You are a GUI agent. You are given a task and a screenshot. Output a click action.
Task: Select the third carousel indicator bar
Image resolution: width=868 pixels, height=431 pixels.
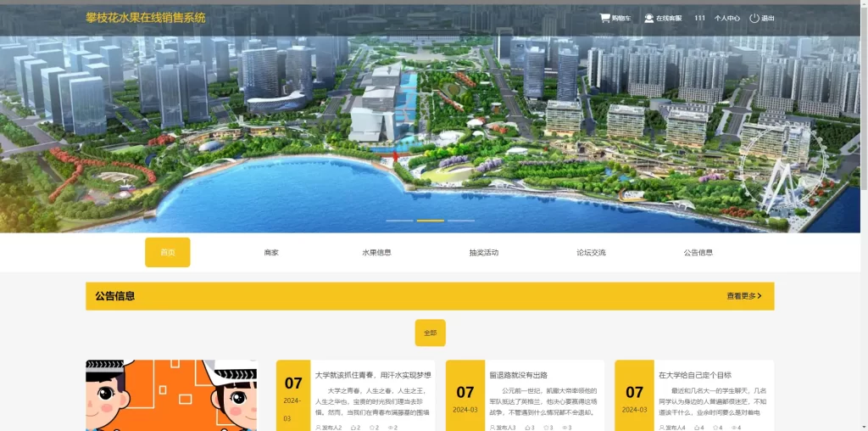461,221
